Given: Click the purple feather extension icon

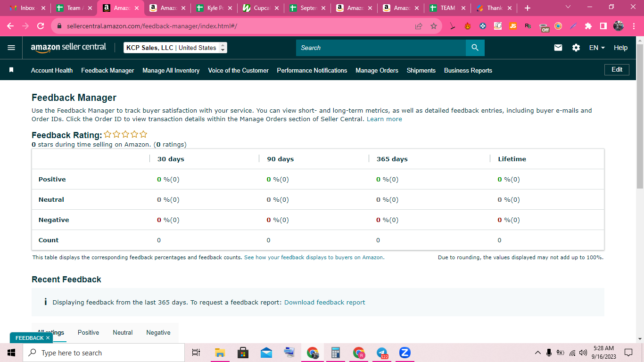Looking at the screenshot, I should pyautogui.click(x=573, y=26).
